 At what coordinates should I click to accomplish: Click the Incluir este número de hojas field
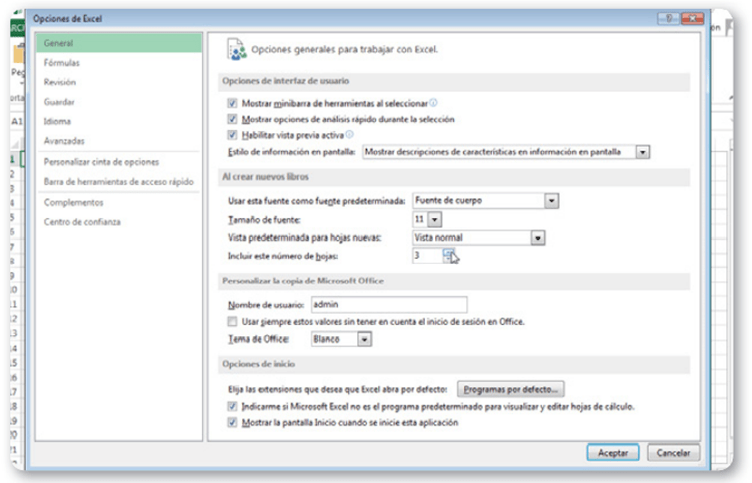[x=427, y=256]
